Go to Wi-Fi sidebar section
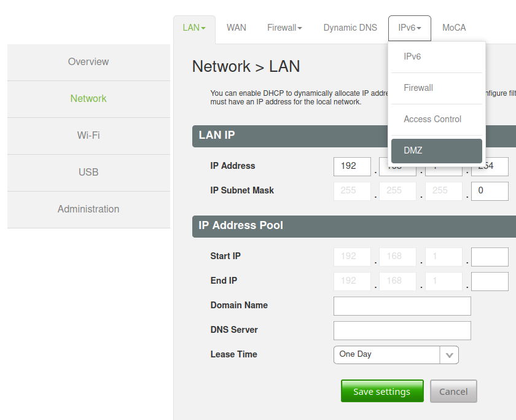The height and width of the screenshot is (420, 516). point(88,136)
